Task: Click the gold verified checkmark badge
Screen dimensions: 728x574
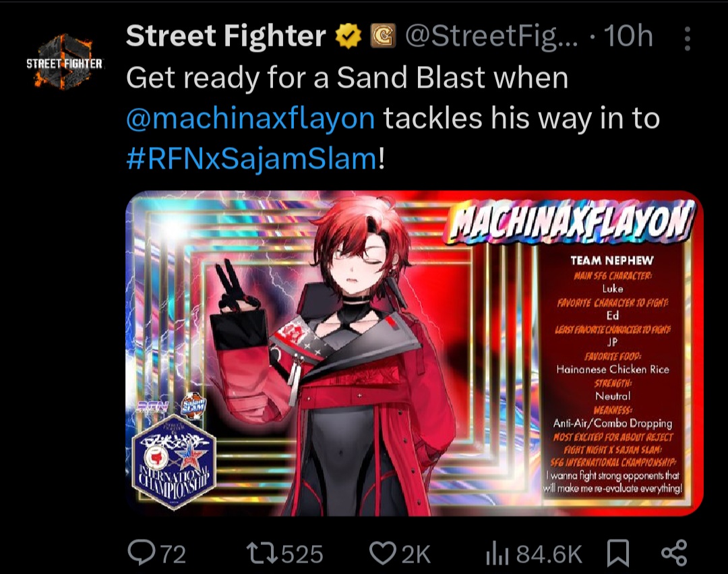Action: [x=348, y=36]
